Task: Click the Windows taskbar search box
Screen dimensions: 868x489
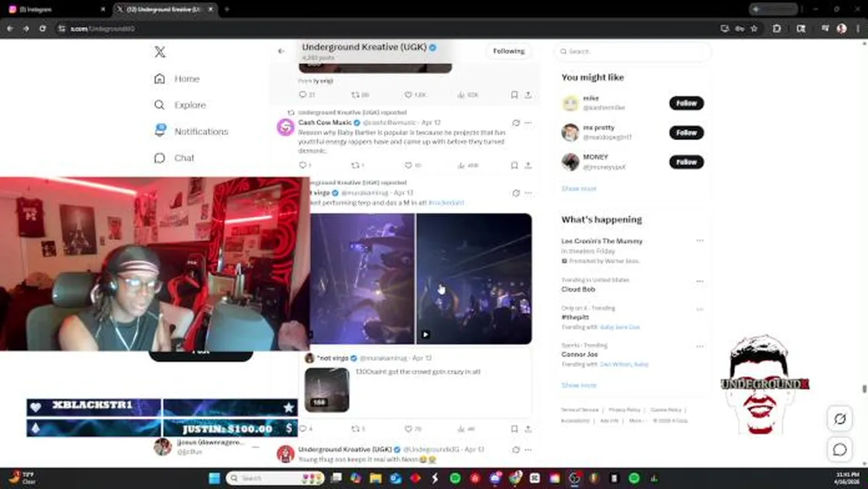Action: (274, 478)
